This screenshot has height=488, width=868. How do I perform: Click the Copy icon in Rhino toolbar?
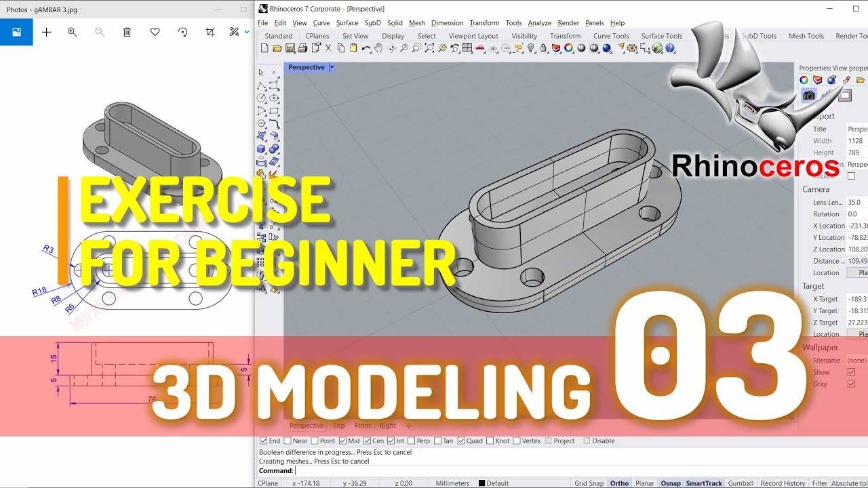click(340, 48)
